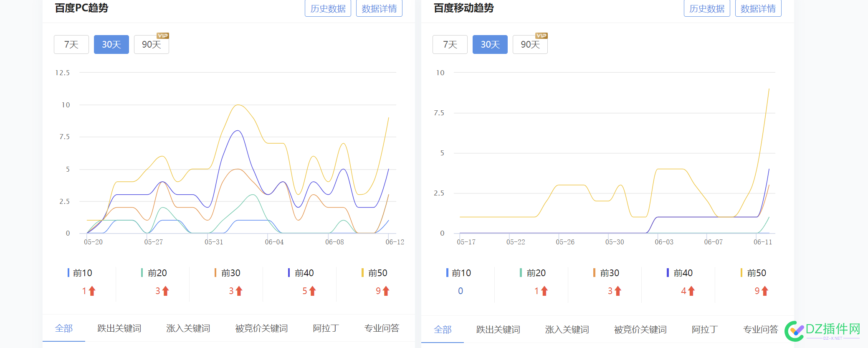Select 90天 VIP range in mobile trend
Viewport: 868px width, 348px height.
[x=530, y=44]
